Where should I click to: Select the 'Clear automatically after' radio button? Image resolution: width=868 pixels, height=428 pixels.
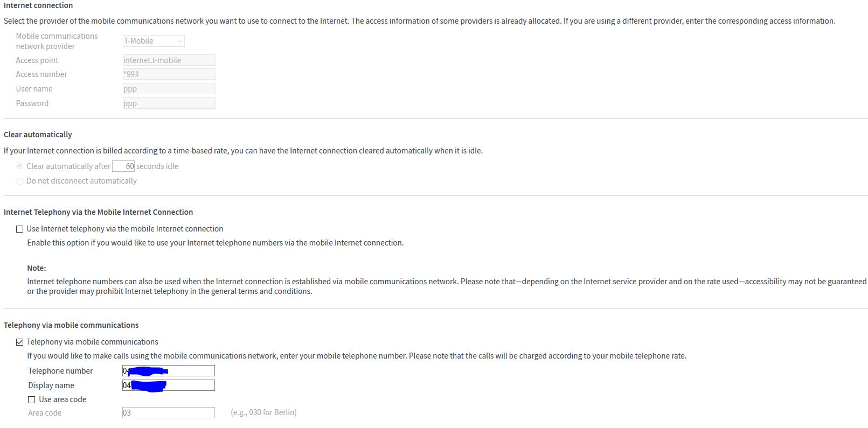pyautogui.click(x=20, y=166)
